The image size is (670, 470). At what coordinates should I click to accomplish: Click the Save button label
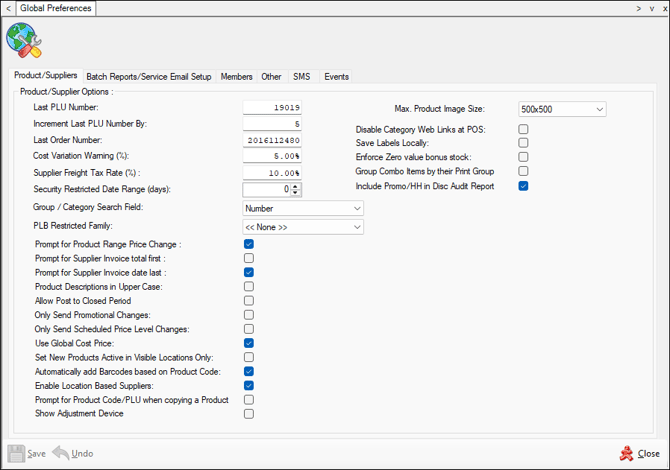pyautogui.click(x=36, y=454)
